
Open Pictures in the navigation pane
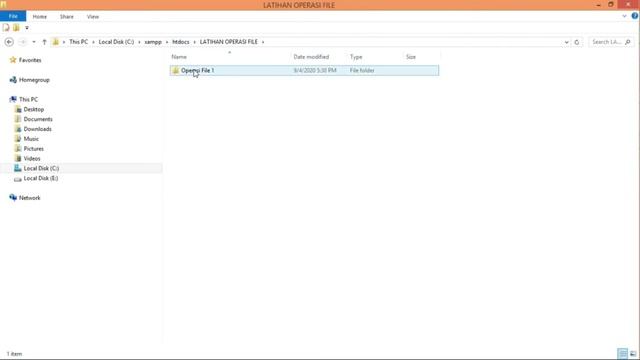33,149
